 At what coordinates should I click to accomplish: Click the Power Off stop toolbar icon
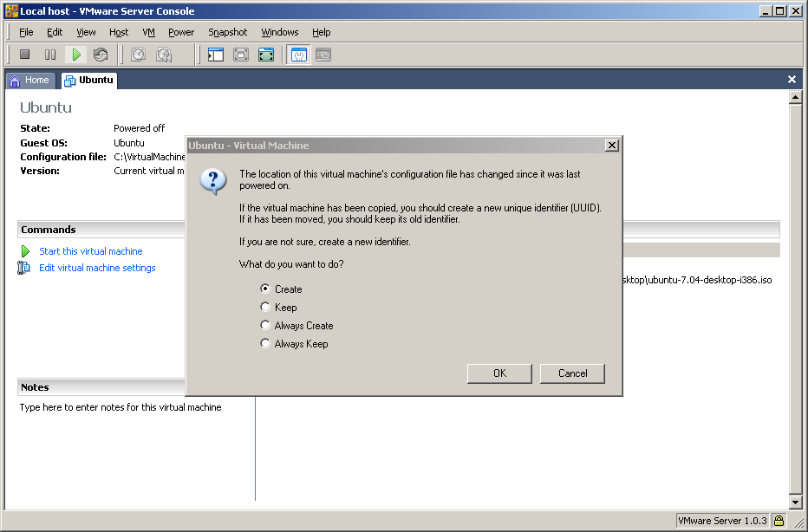click(x=25, y=55)
